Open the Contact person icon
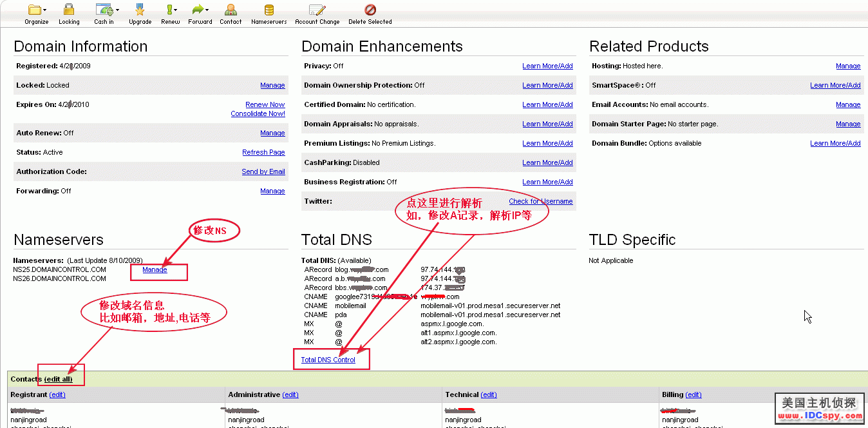 point(231,10)
